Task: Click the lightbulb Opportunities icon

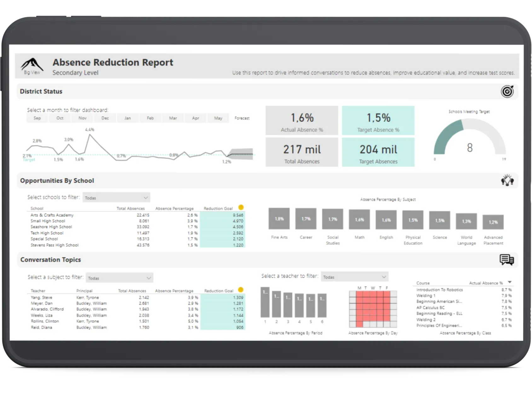Action: tap(507, 180)
